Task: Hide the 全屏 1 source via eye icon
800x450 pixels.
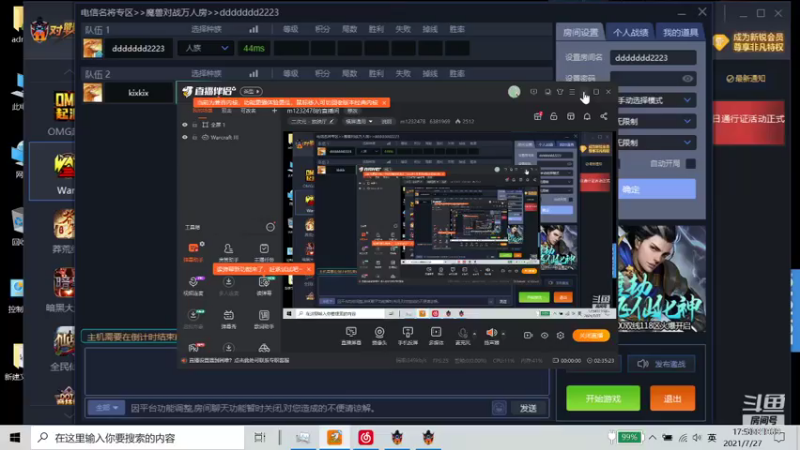Action: (185, 124)
